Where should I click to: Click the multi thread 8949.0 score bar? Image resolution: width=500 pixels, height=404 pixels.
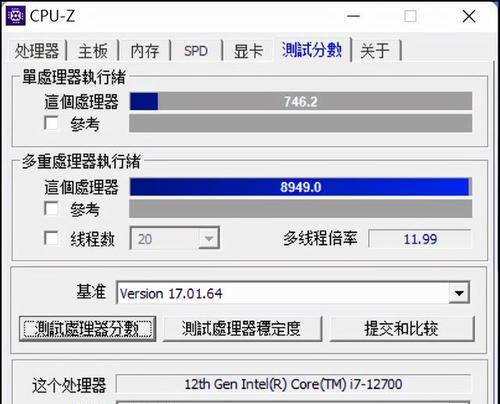[301, 187]
